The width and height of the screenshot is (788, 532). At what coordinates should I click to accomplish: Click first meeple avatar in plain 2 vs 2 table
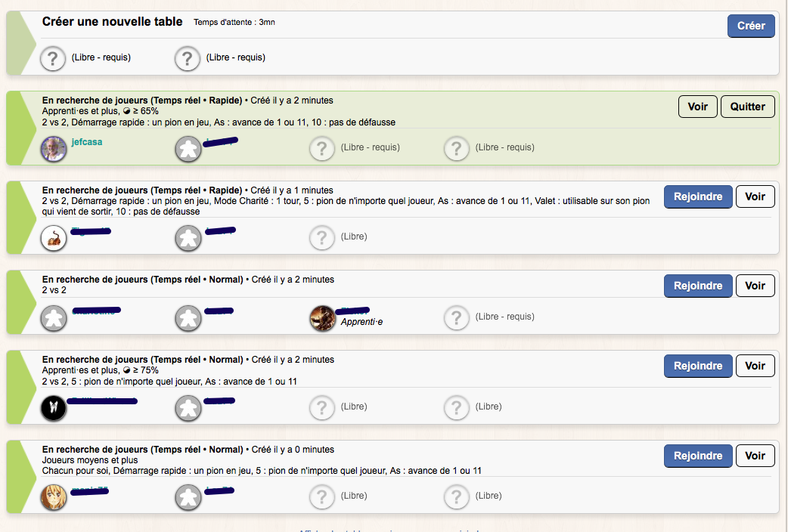(53, 318)
